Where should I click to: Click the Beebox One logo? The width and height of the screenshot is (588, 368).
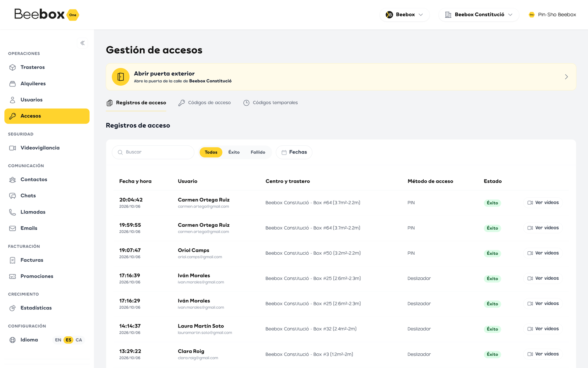tap(47, 14)
